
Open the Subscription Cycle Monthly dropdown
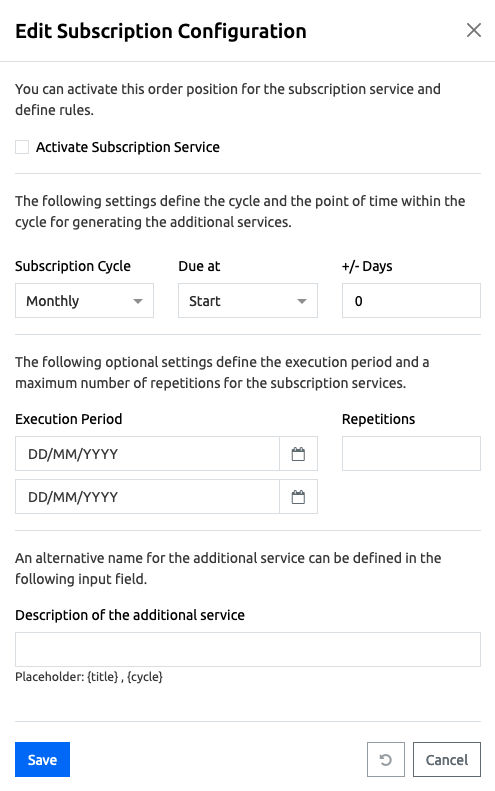tap(84, 301)
